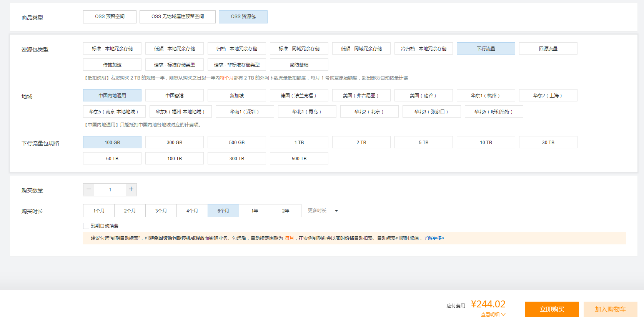This screenshot has height=327, width=644.
Task: Pick the 500 TB traffic package size
Action: click(299, 158)
